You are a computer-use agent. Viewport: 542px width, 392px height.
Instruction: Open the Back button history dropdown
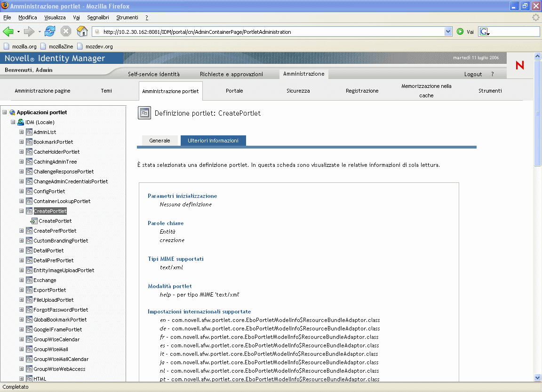pyautogui.click(x=18, y=32)
